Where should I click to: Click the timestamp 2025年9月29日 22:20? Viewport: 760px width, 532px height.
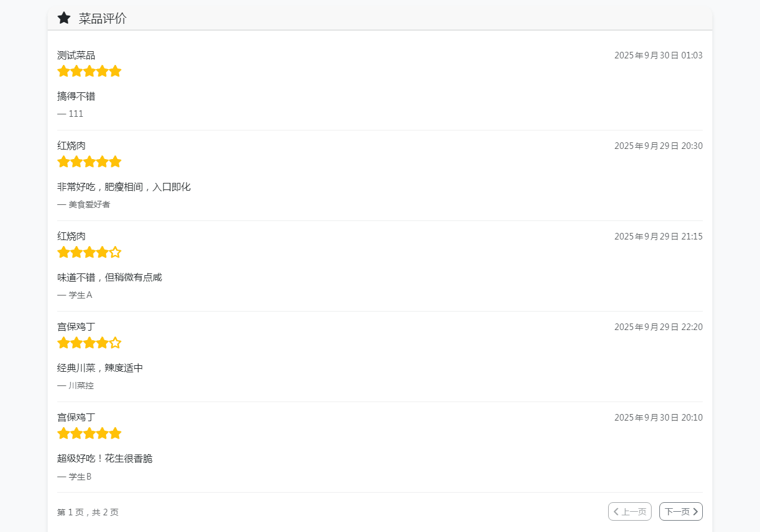click(658, 327)
